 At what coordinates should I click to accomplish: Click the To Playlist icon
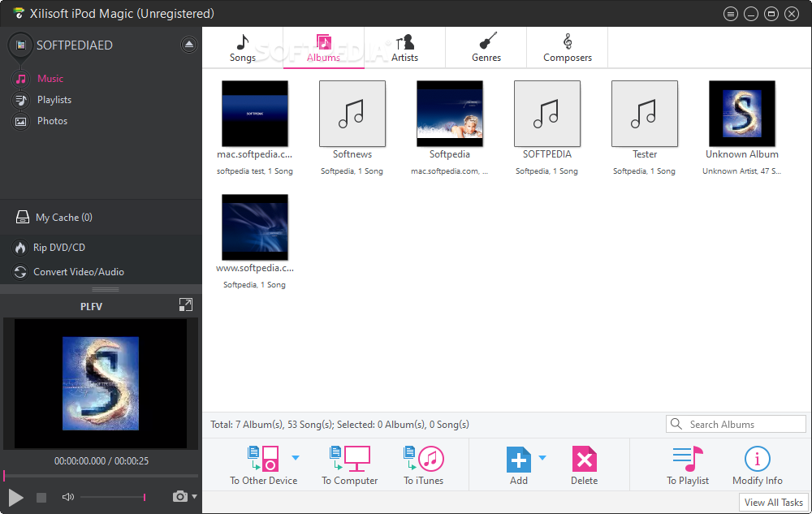point(688,459)
